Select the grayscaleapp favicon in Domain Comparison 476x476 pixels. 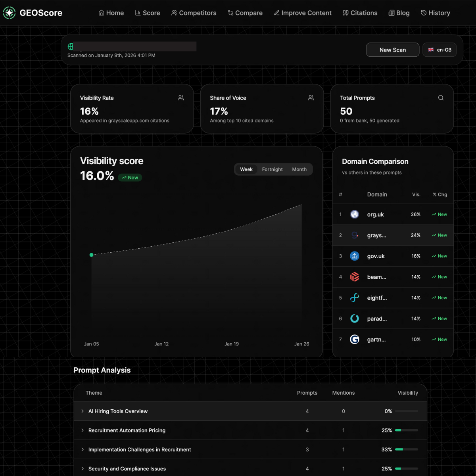coord(354,235)
